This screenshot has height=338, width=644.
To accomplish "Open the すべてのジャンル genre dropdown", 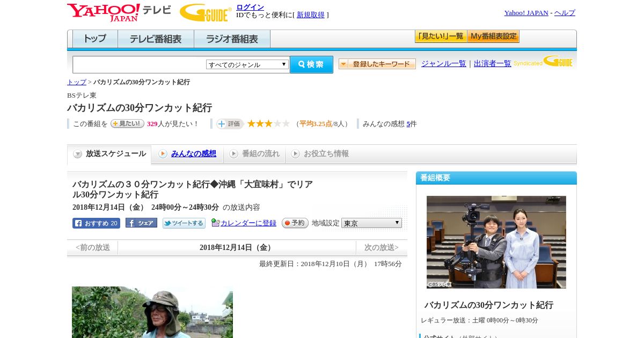I will click(247, 64).
